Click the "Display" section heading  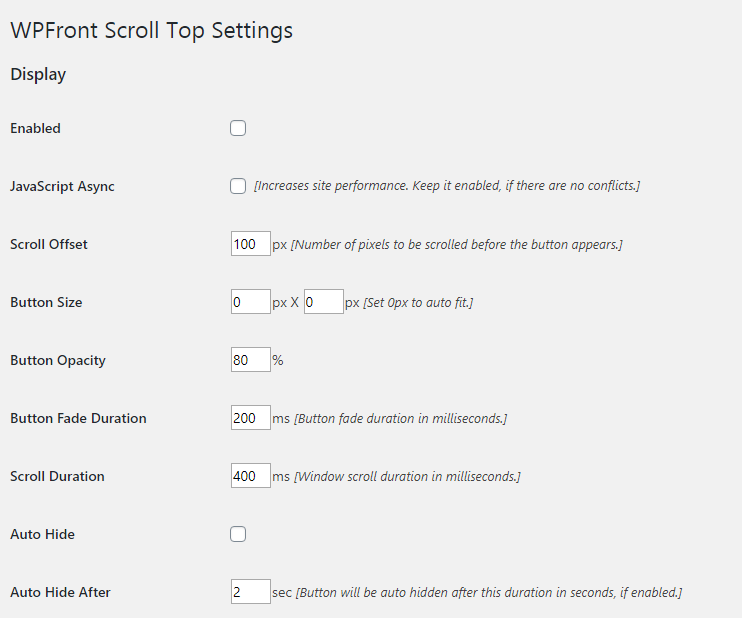pyautogui.click(x=38, y=74)
